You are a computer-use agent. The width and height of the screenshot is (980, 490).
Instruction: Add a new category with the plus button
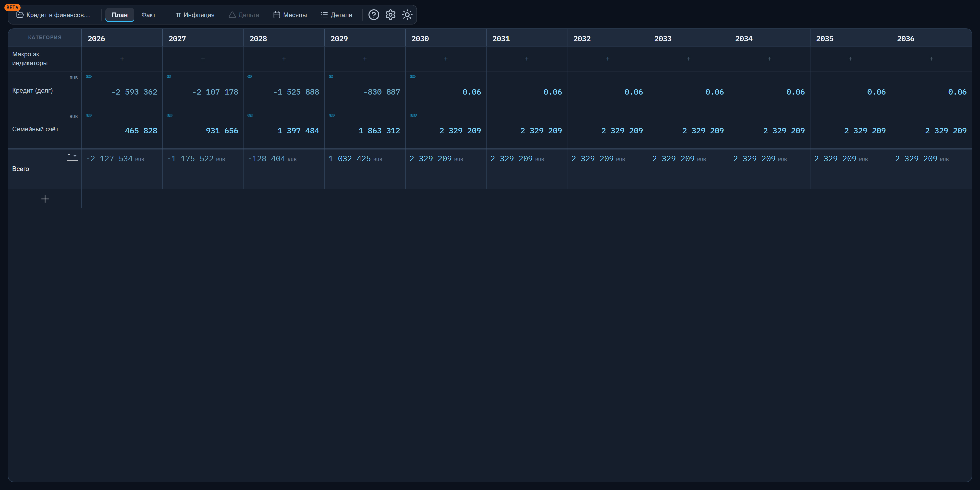(x=45, y=199)
